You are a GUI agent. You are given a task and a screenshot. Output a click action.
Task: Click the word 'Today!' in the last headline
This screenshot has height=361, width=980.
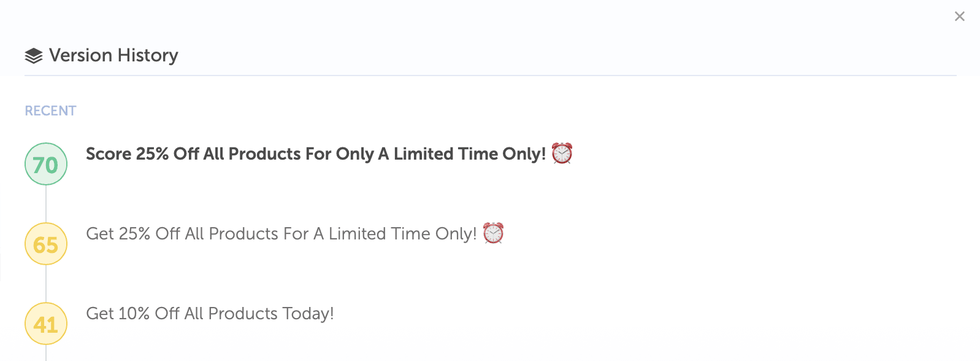pos(308,314)
